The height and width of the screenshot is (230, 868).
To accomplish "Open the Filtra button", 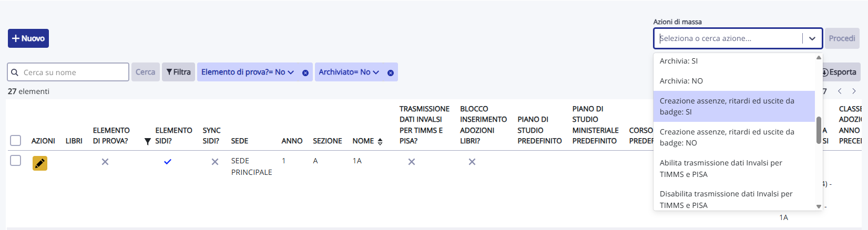I will point(178,72).
